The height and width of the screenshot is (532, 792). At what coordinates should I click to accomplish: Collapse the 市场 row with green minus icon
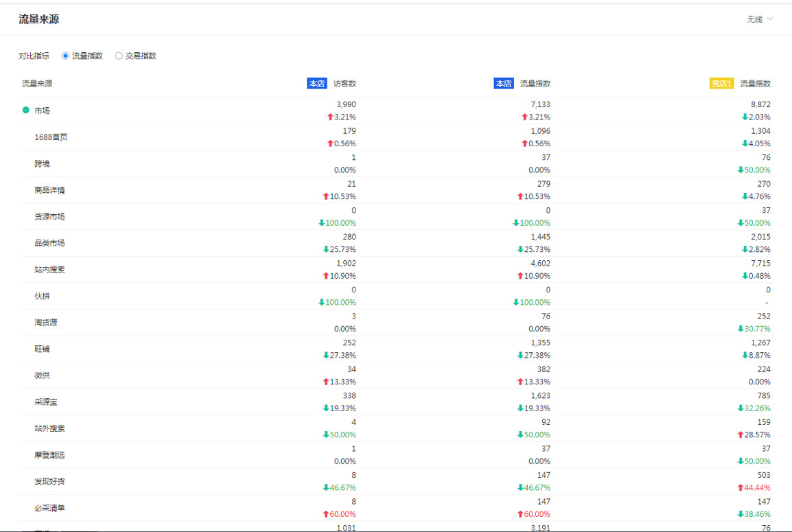25,110
